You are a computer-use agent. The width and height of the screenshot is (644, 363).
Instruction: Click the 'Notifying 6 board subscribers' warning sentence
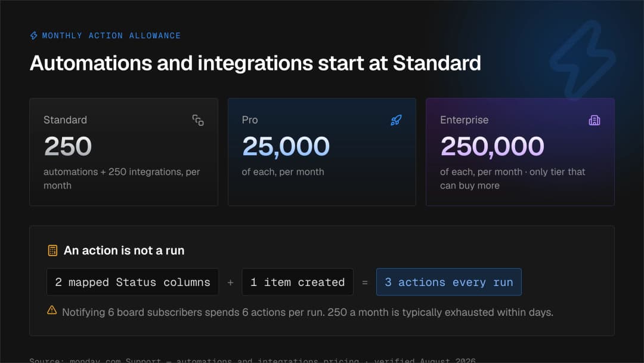308,312
